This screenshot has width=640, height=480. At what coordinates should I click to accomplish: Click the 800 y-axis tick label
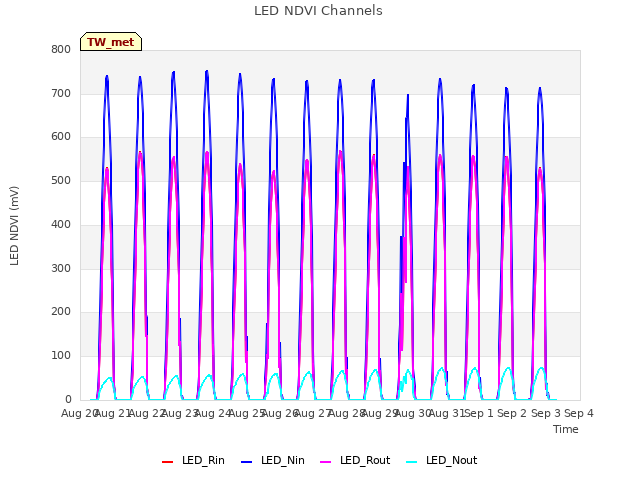(61, 50)
